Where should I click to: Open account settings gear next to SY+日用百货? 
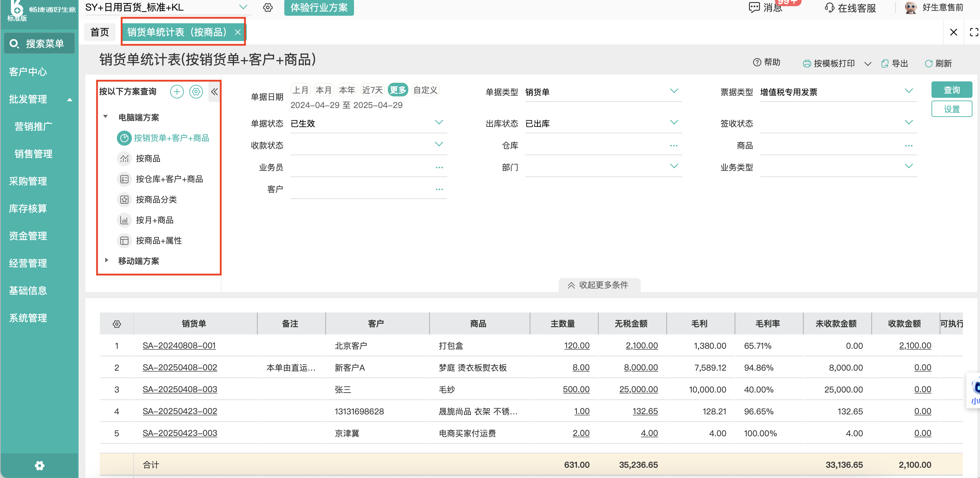(x=268, y=8)
